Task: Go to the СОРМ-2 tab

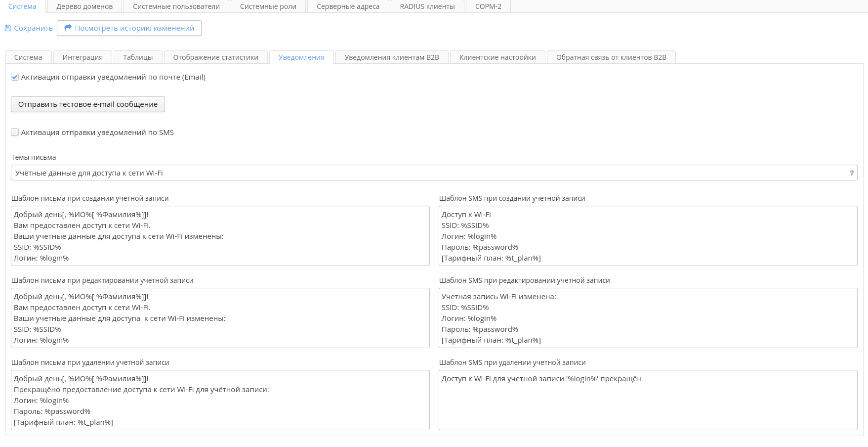Action: (488, 6)
